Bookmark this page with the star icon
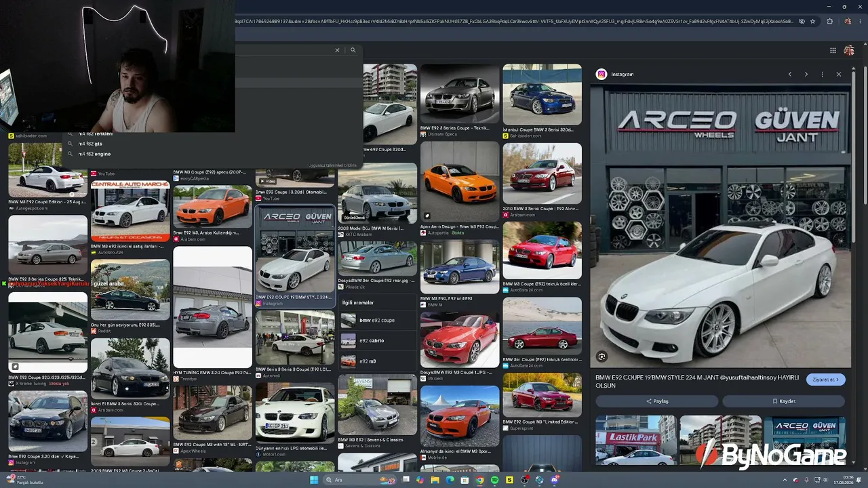The image size is (868, 488). (x=812, y=21)
